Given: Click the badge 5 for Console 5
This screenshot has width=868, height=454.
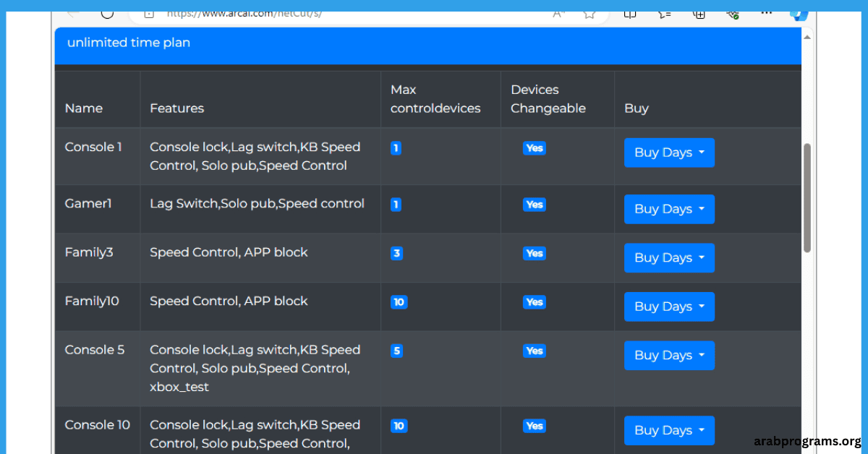Looking at the screenshot, I should tap(396, 351).
